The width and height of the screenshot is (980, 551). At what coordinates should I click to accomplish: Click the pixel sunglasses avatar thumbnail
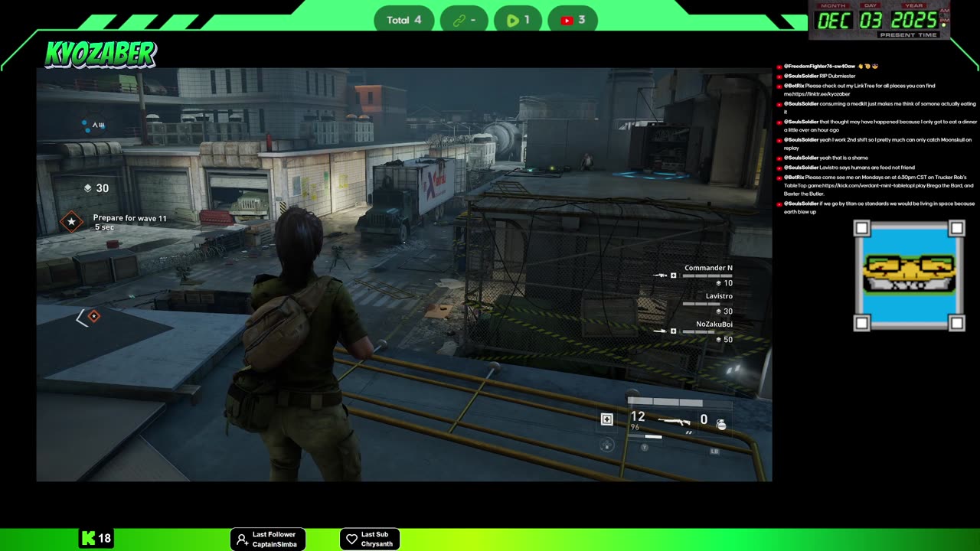click(x=909, y=275)
